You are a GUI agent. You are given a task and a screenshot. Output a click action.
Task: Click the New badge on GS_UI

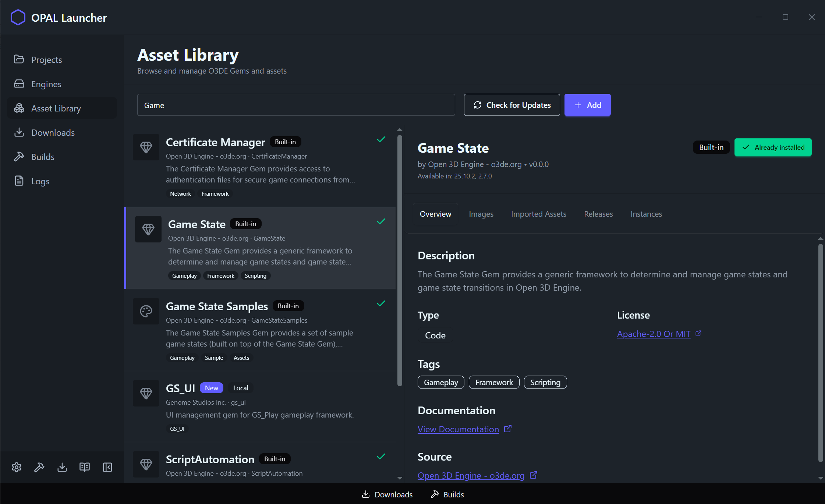pyautogui.click(x=211, y=388)
